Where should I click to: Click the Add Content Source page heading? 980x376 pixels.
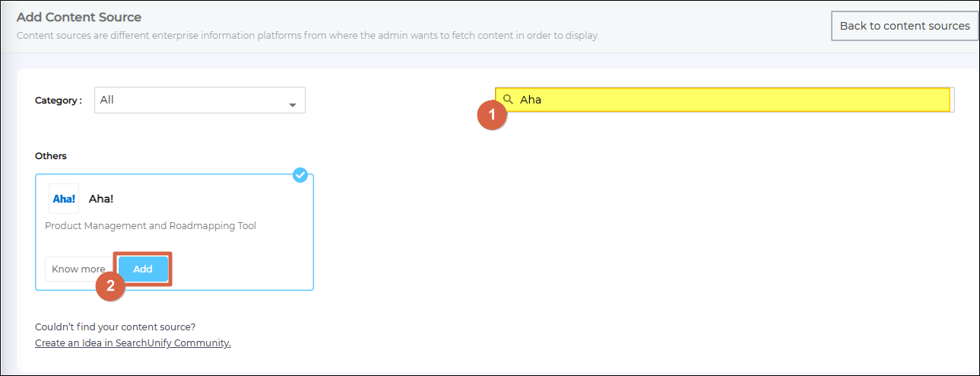[79, 17]
